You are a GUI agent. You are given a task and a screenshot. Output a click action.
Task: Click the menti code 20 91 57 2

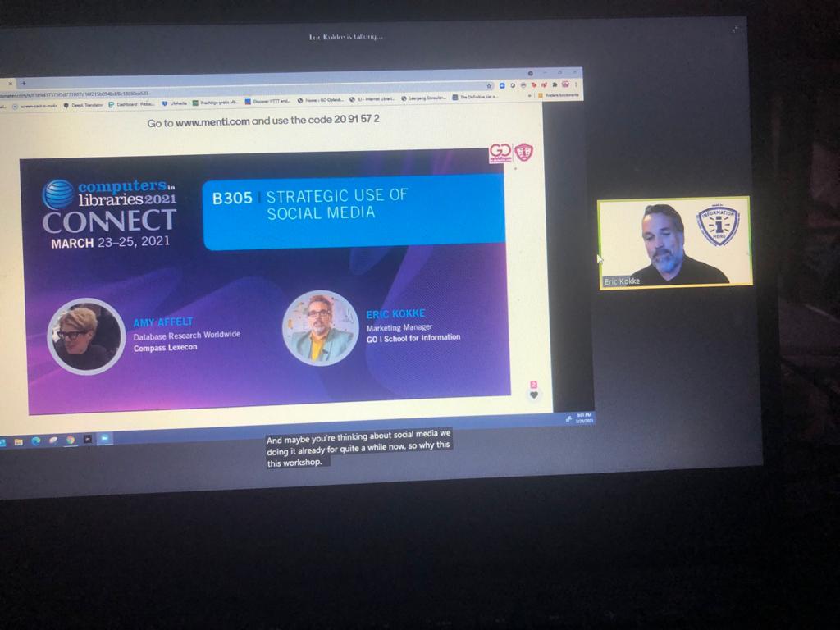[357, 119]
